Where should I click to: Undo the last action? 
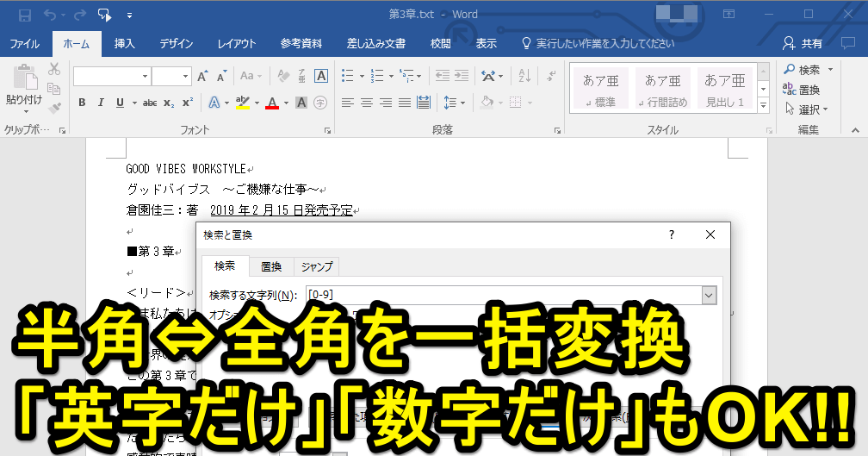click(50, 15)
